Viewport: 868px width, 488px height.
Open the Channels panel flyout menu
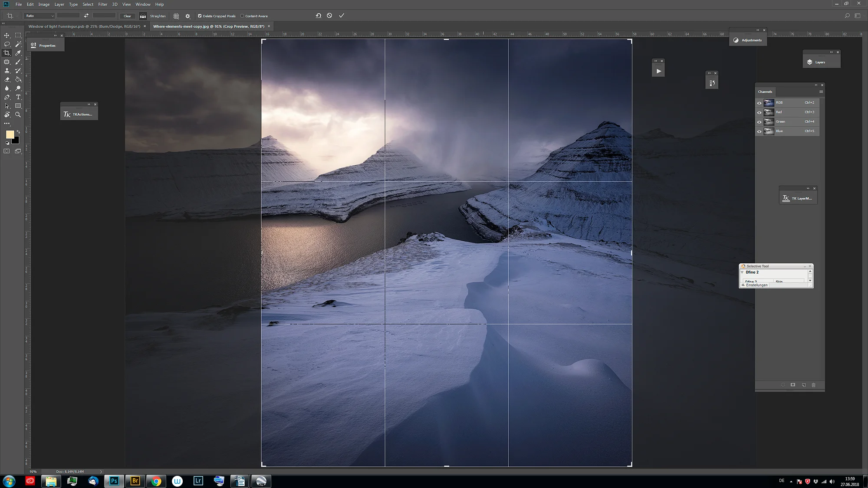pos(821,92)
